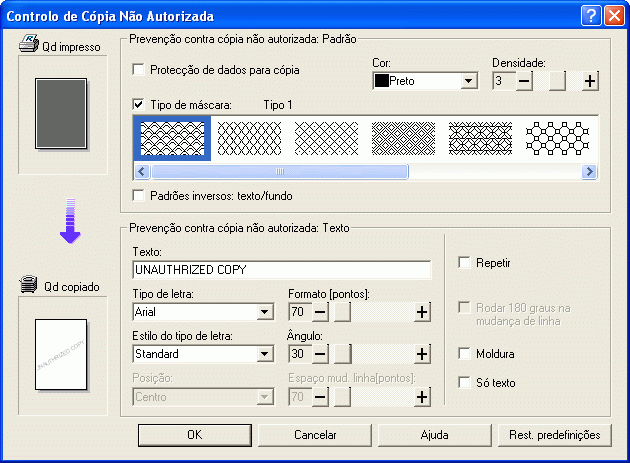Select the sixth octagon chain mask pattern
The height and width of the screenshot is (463, 630).
point(558,138)
